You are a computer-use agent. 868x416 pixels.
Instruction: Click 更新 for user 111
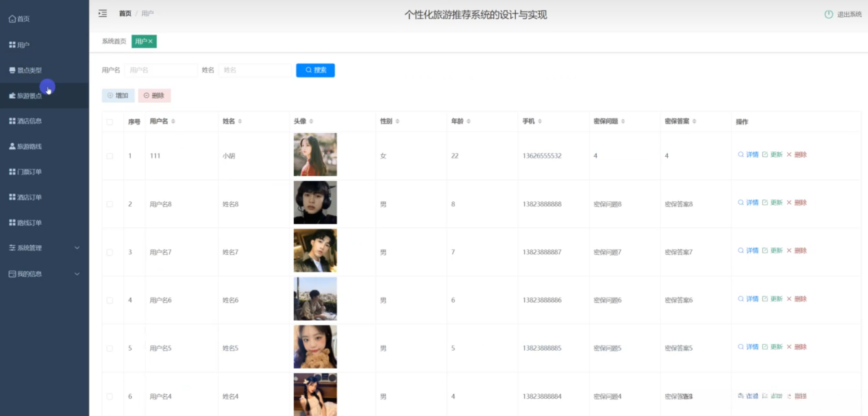(x=772, y=155)
